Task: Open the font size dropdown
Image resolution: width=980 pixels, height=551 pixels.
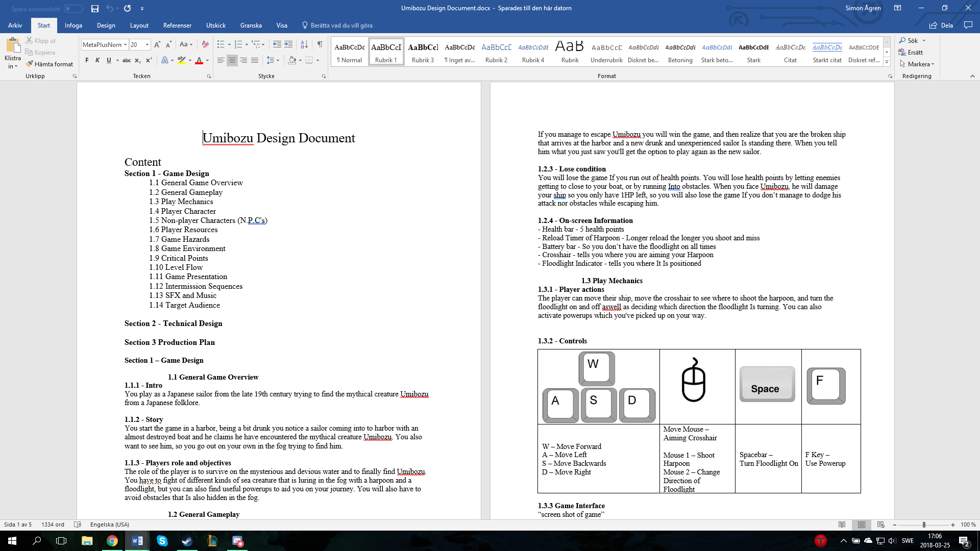Action: click(x=147, y=45)
